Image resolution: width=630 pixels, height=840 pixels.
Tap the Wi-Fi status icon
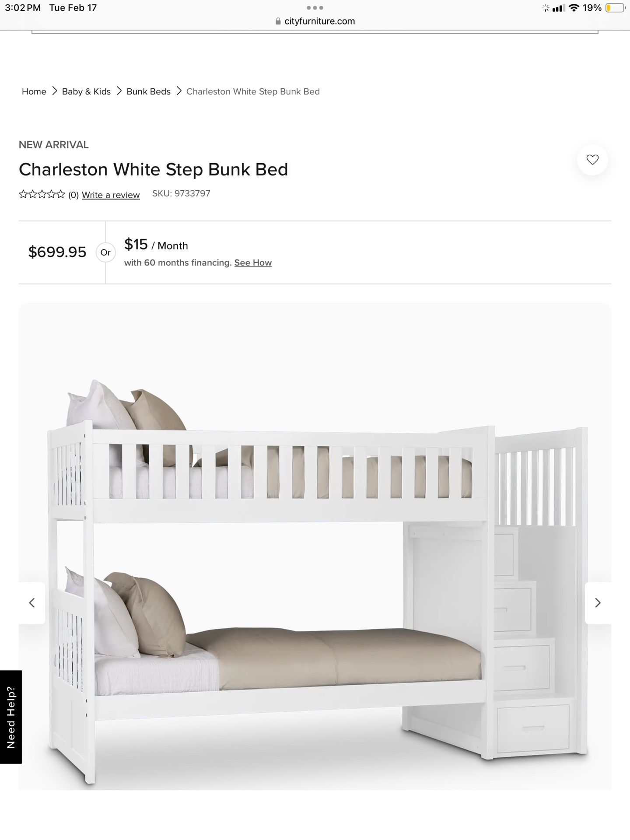[x=574, y=8]
